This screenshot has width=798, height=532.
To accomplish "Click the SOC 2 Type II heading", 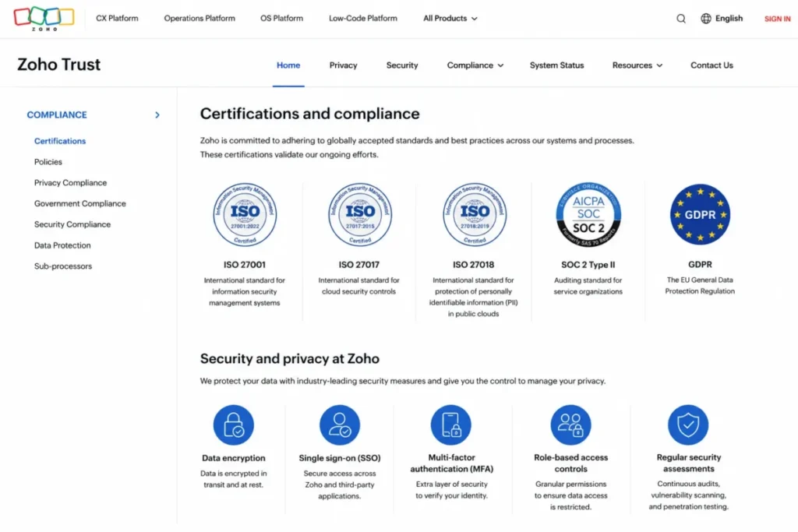I will (588, 265).
